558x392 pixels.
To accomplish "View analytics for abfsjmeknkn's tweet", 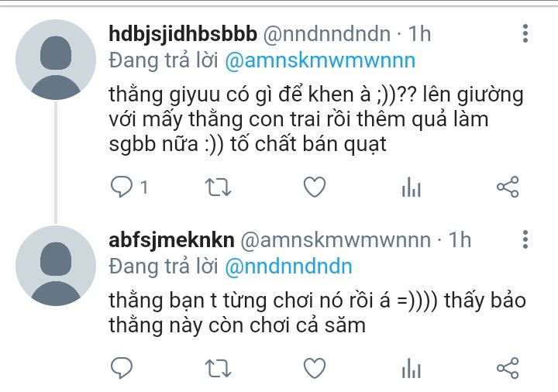I will 412,368.
